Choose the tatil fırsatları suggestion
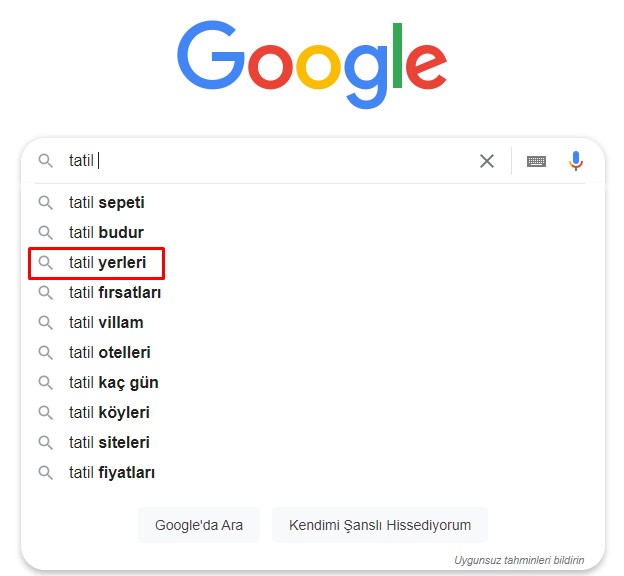The image size is (624, 576). [312, 293]
